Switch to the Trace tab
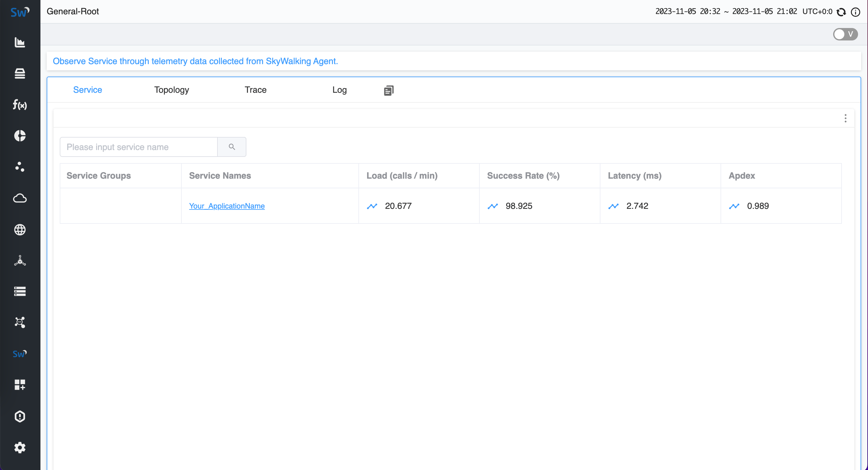Image resolution: width=868 pixels, height=470 pixels. (x=255, y=90)
